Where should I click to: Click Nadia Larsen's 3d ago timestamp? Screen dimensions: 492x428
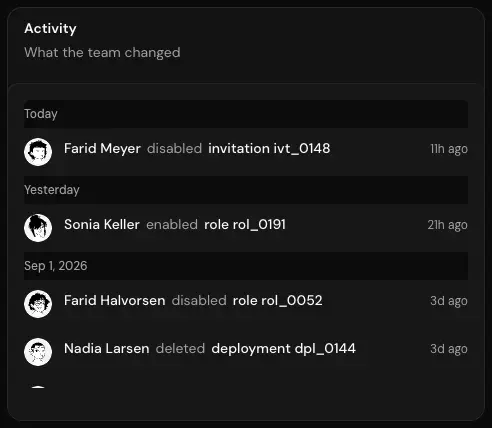(449, 349)
